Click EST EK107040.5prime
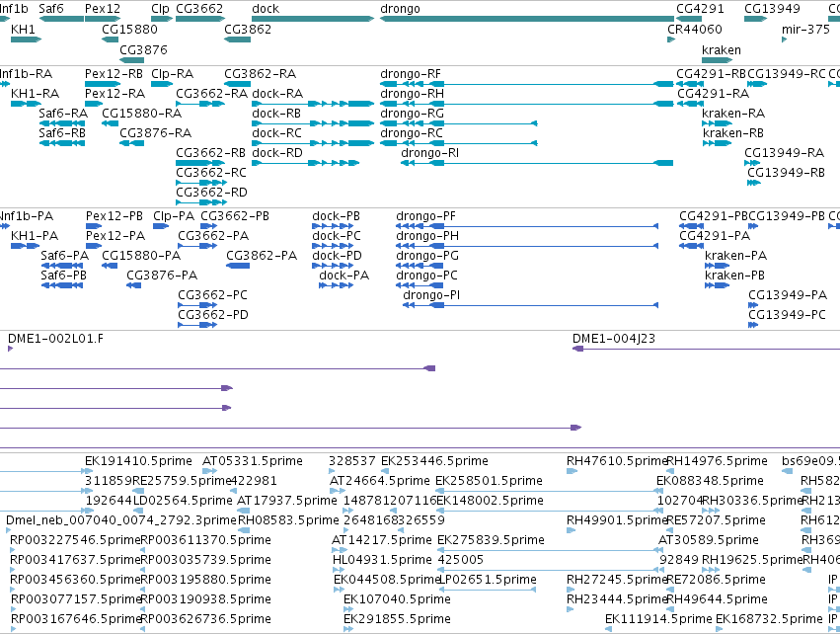The height and width of the screenshot is (634, 840). pos(397,599)
